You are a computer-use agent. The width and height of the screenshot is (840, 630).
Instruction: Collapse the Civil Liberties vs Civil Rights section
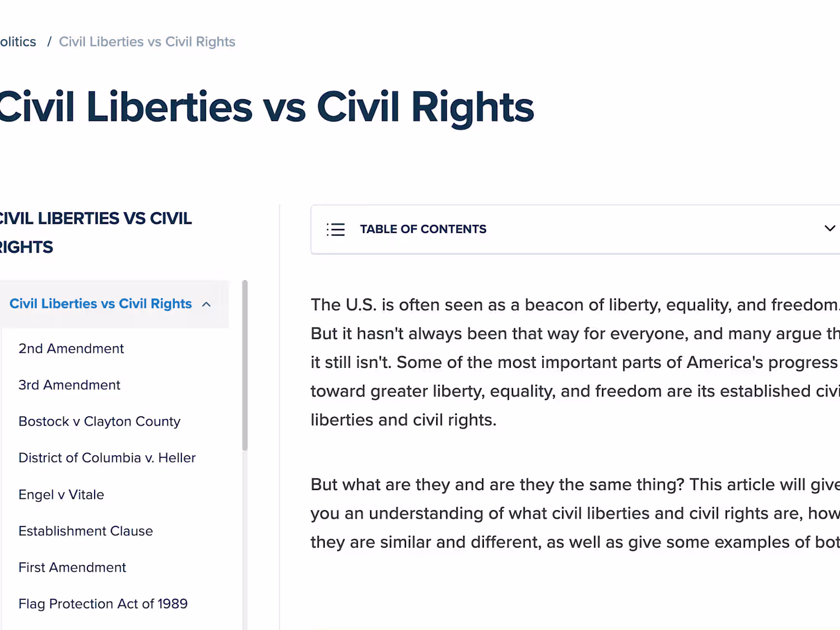coord(207,304)
